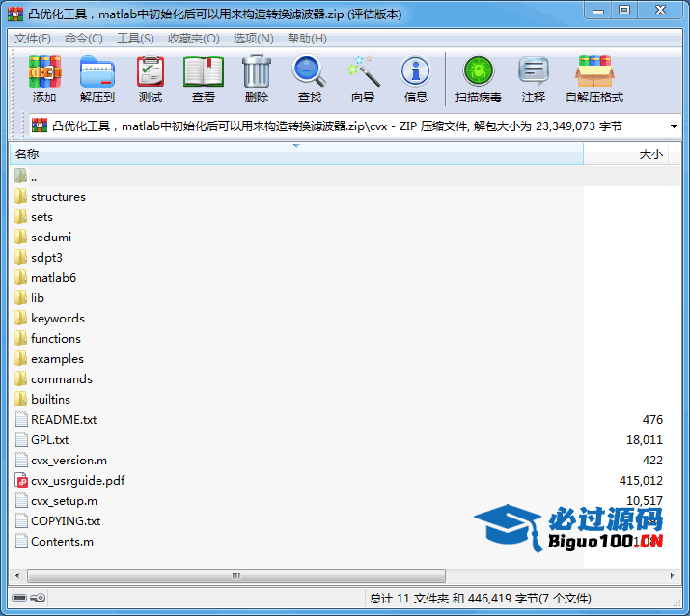Open the File (文件) menu
This screenshot has width=690, height=616.
click(x=33, y=39)
